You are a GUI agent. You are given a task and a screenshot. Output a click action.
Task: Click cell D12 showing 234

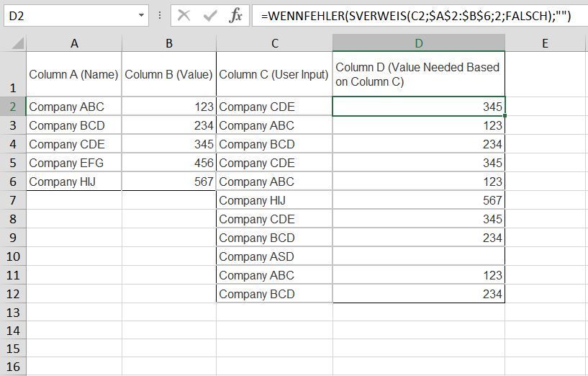(419, 294)
